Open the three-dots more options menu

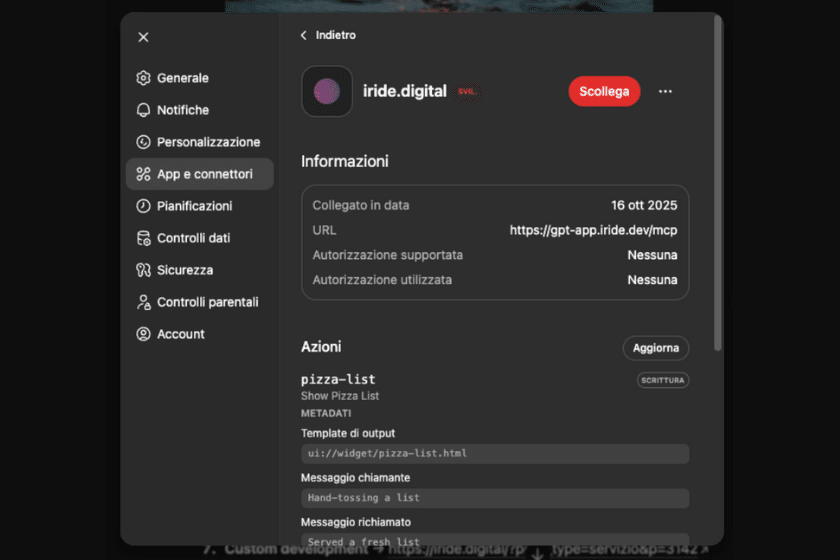(665, 91)
